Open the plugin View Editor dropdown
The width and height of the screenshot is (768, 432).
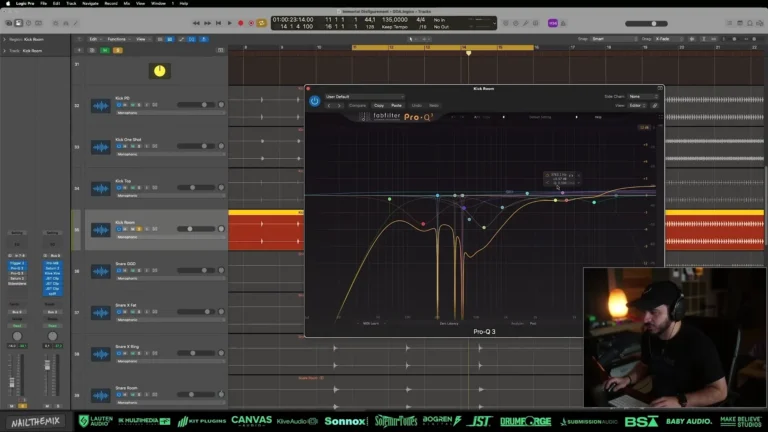637,104
